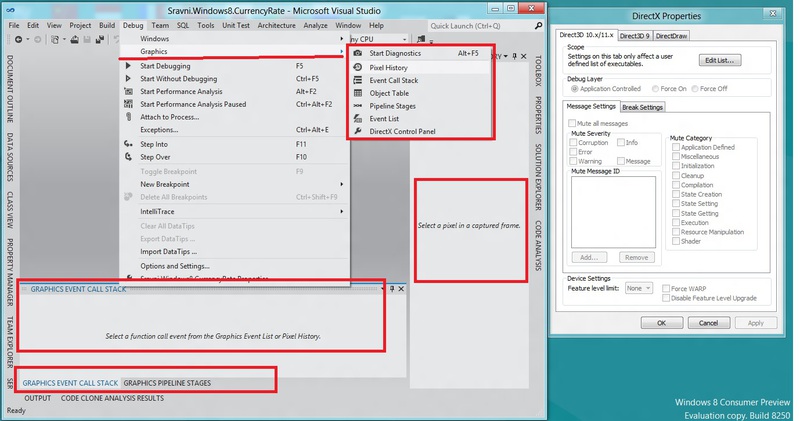The height and width of the screenshot is (421, 800).
Task: Click the Navigate Backward arrow in the toolbar
Action: point(18,39)
